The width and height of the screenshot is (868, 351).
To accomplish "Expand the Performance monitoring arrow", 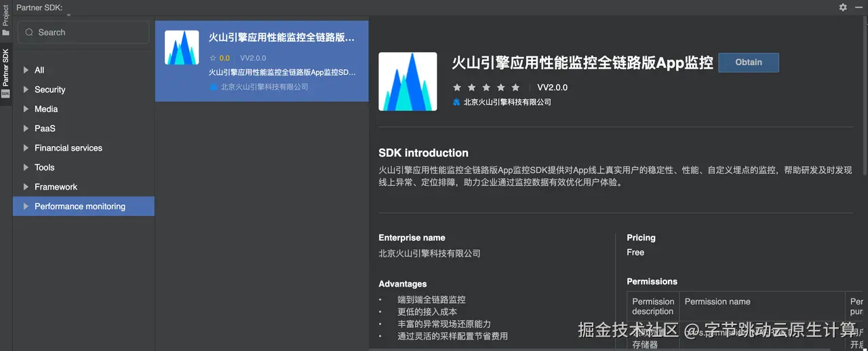I will pos(26,206).
